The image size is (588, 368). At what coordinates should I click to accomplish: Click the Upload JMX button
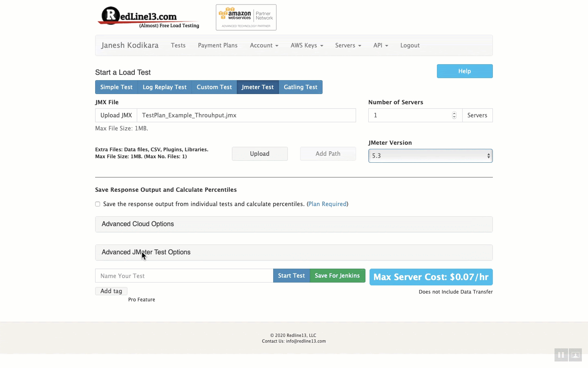[x=116, y=115]
